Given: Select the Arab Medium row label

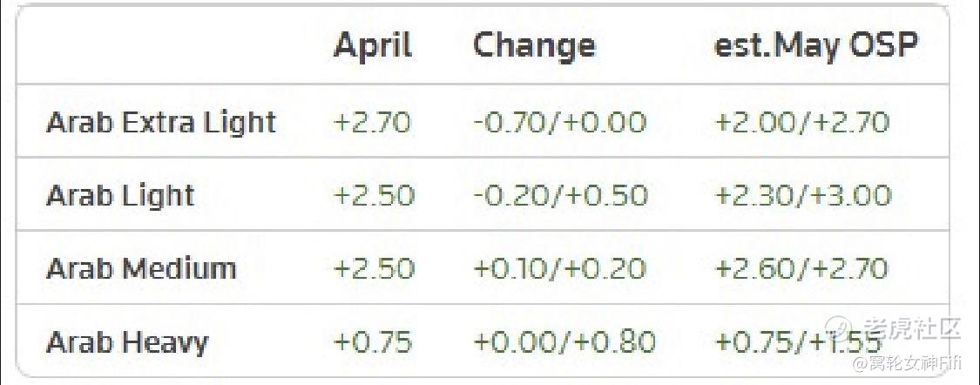Looking at the screenshot, I should click(x=142, y=269).
